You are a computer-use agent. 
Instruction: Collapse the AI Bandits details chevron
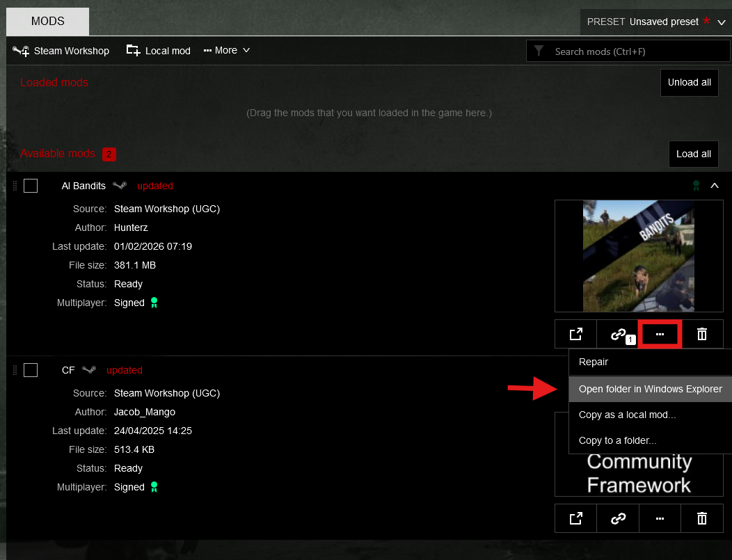pos(715,186)
